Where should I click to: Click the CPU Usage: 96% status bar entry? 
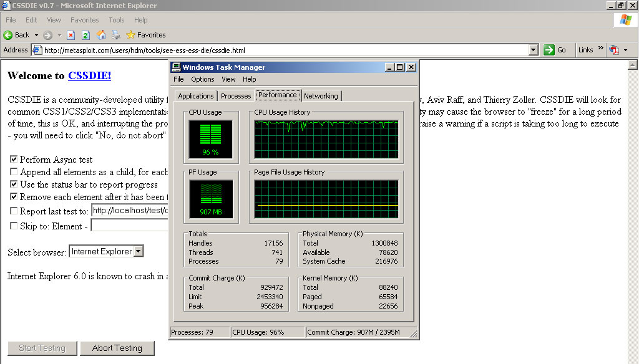(268, 332)
